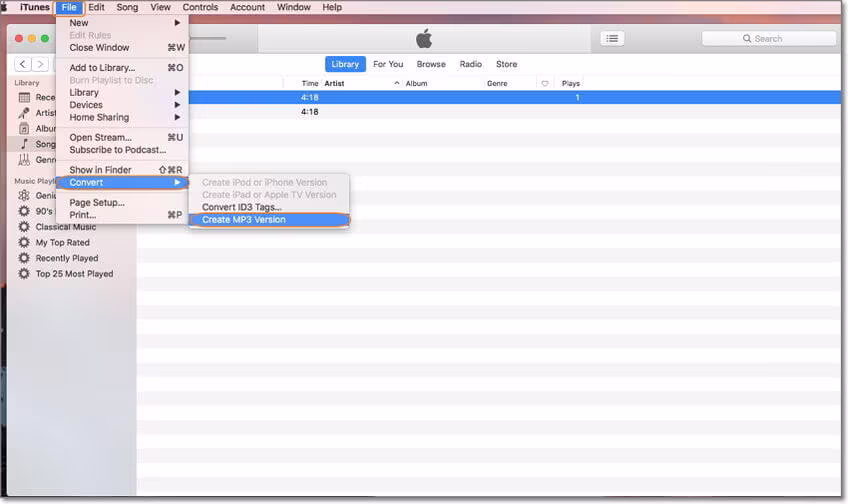848x504 pixels.
Task: Click the Plays count 1 in selected row
Action: pyautogui.click(x=578, y=98)
